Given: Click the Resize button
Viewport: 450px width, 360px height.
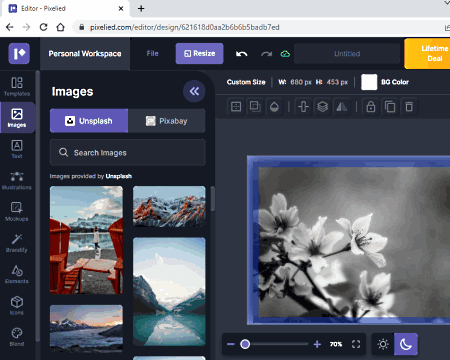Looking at the screenshot, I should (199, 53).
